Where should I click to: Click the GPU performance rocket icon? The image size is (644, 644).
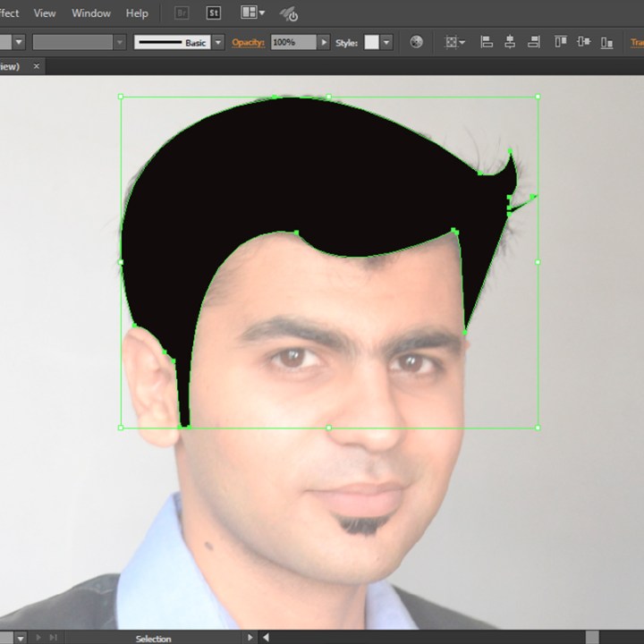pyautogui.click(x=289, y=13)
